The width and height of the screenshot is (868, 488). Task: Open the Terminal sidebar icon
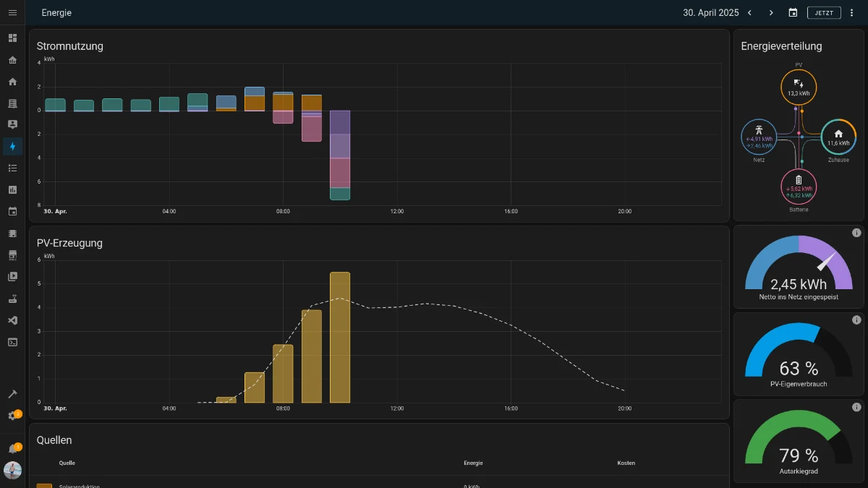(x=12, y=342)
